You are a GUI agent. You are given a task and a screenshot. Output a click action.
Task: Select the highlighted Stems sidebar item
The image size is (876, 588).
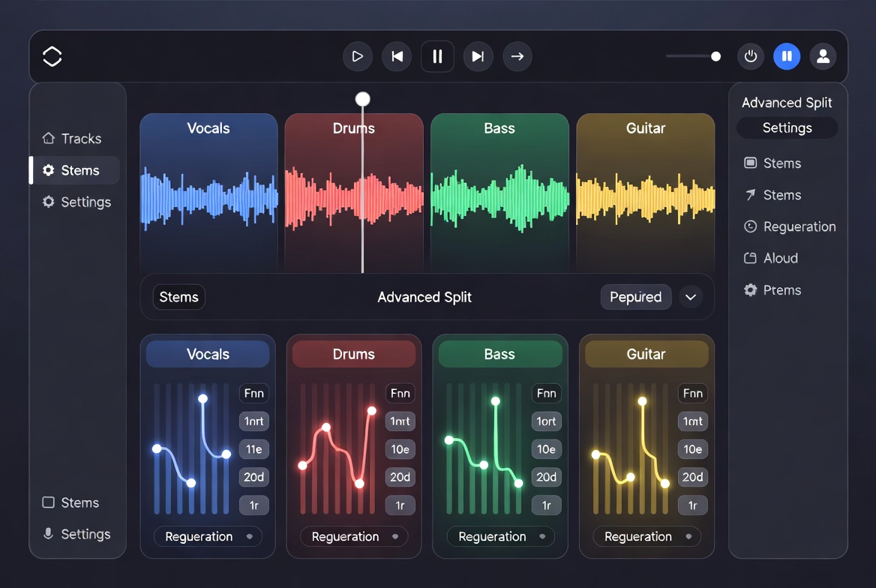75,170
